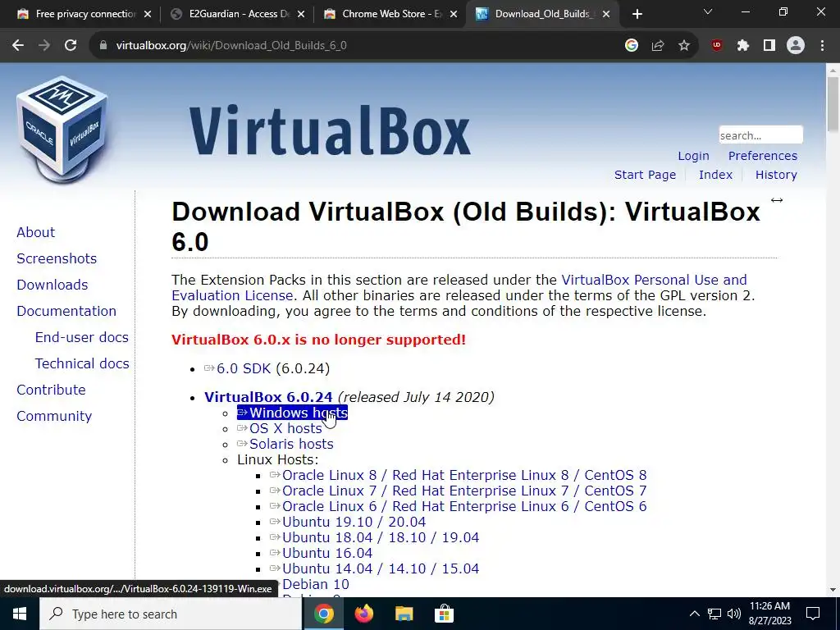Open Contribute in the sidebar
The image size is (840, 630).
coord(52,390)
